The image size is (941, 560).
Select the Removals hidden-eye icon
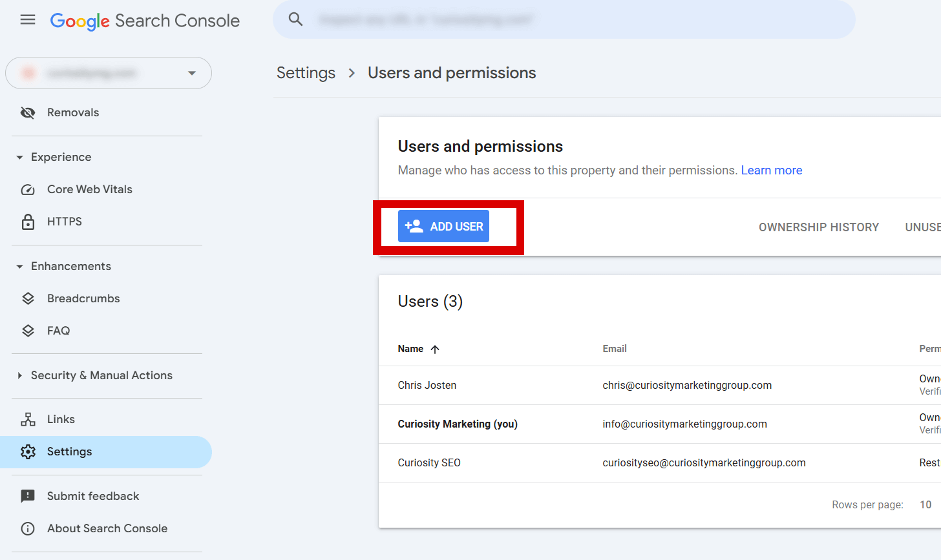[x=28, y=112]
